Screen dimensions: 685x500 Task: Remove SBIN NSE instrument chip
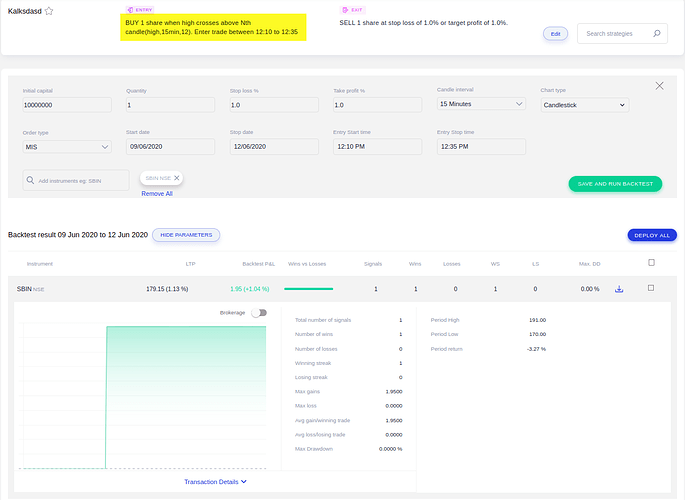(x=176, y=178)
